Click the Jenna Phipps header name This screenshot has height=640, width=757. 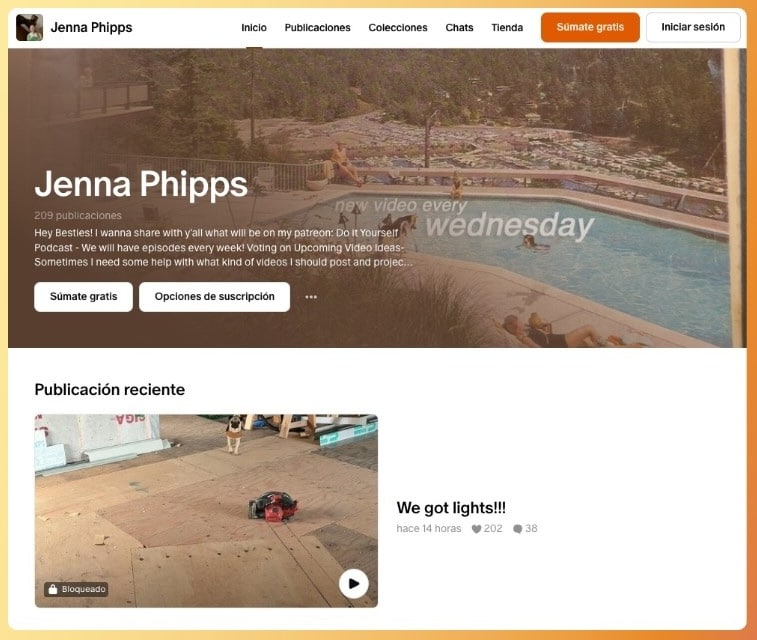pyautogui.click(x=91, y=28)
